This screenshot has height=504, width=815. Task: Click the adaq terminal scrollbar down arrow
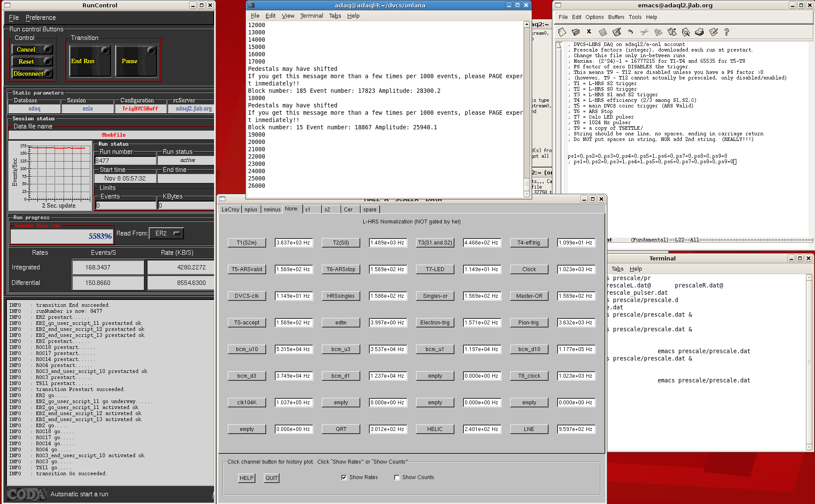coord(527,194)
